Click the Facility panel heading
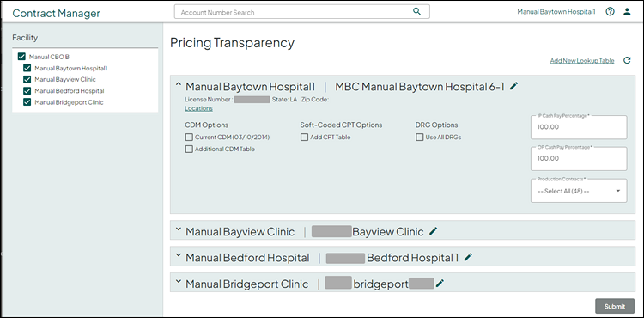Viewport: 644px width, 318px height. (x=25, y=38)
